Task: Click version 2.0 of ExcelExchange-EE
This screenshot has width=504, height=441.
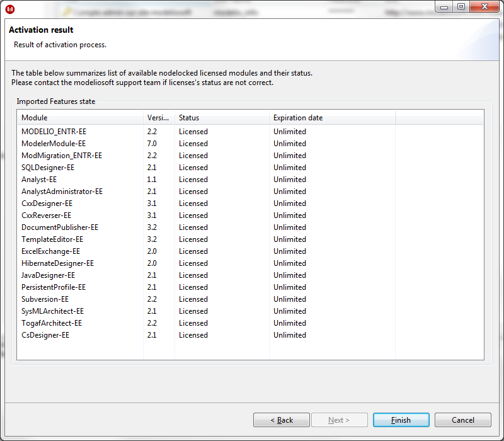Action: [152, 251]
